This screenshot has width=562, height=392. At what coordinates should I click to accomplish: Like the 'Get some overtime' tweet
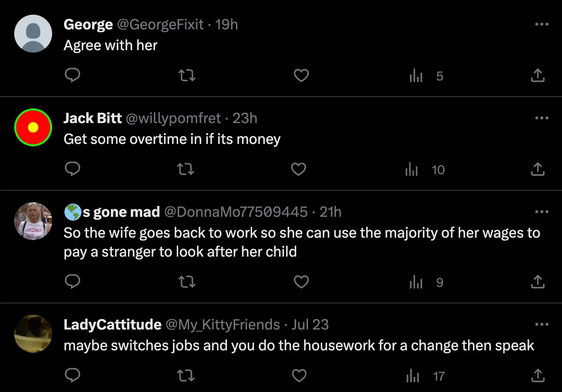[299, 169]
